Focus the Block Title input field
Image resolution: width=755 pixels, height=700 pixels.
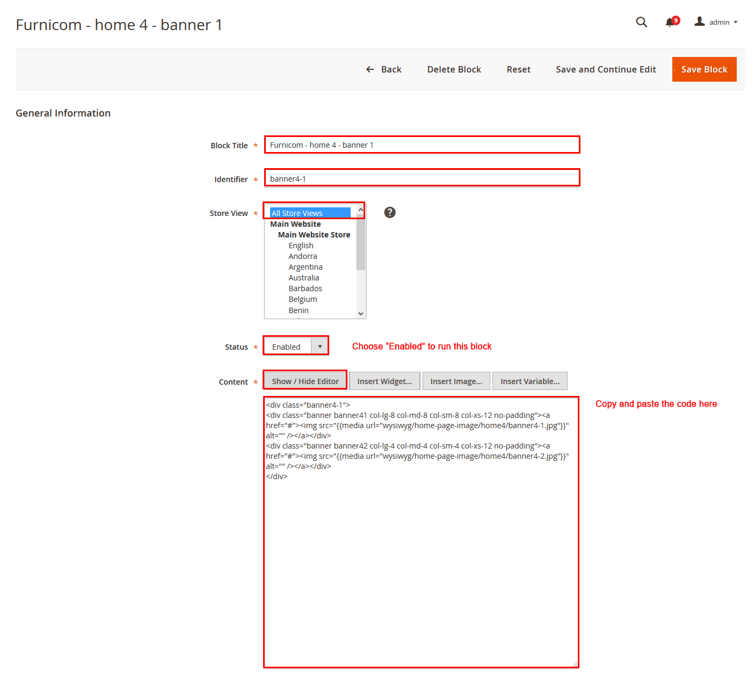pyautogui.click(x=422, y=145)
